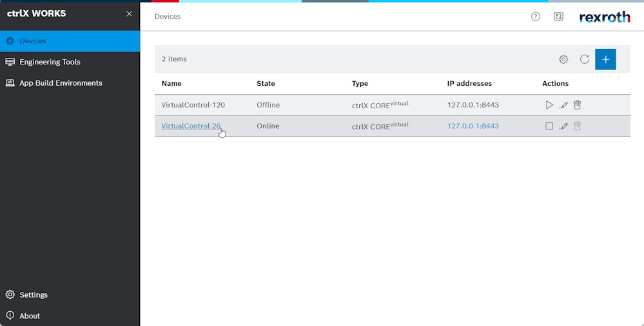Refresh the device list
The image size is (644, 326).
[585, 59]
